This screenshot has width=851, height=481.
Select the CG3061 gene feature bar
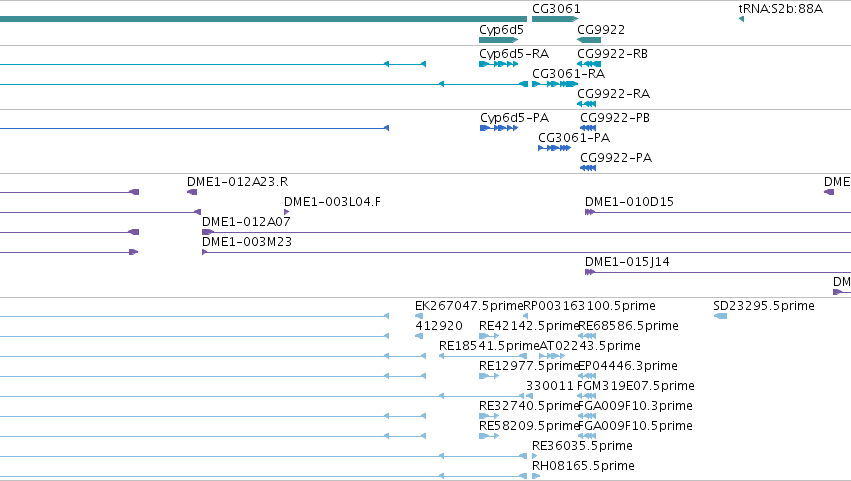click(x=555, y=19)
